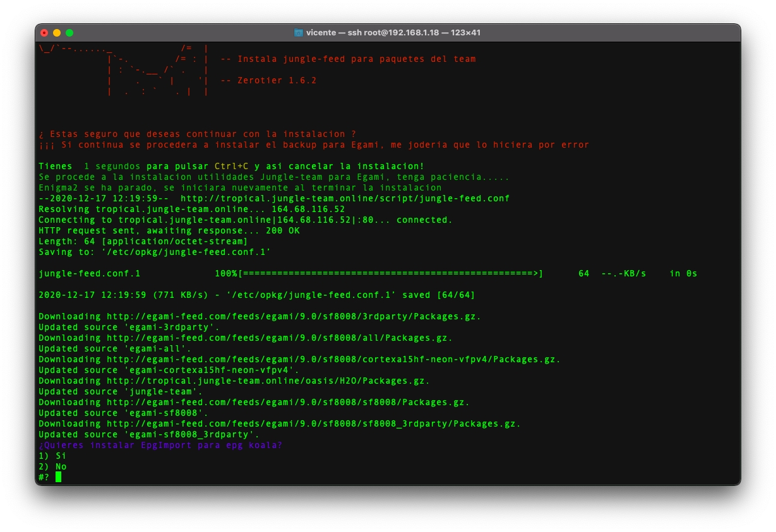Minimize the terminal with the yellow button
The width and height of the screenshot is (776, 532).
point(57,33)
